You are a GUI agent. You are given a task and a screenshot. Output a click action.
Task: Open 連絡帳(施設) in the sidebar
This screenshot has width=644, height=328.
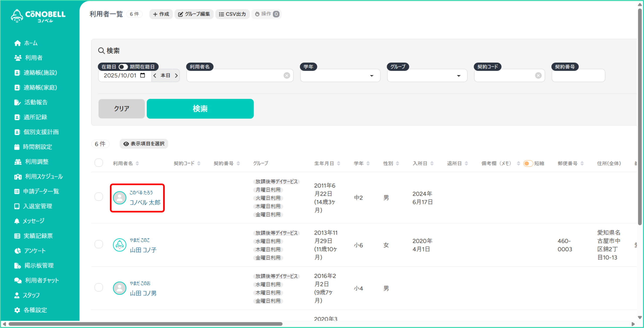40,73
